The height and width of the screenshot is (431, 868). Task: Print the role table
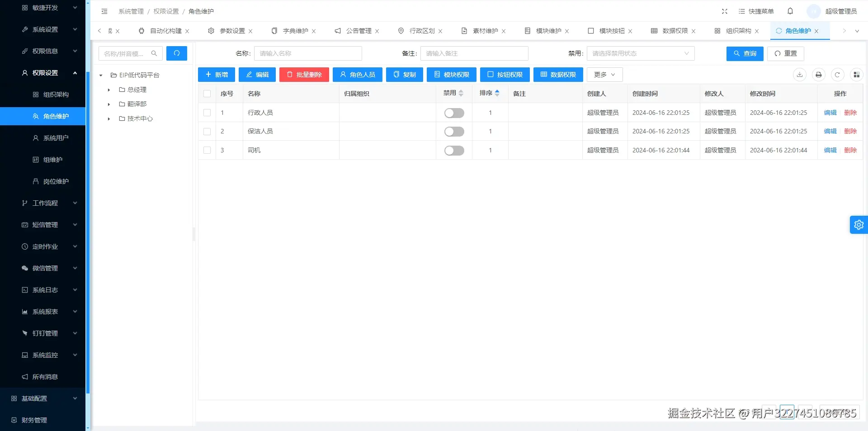pyautogui.click(x=819, y=75)
